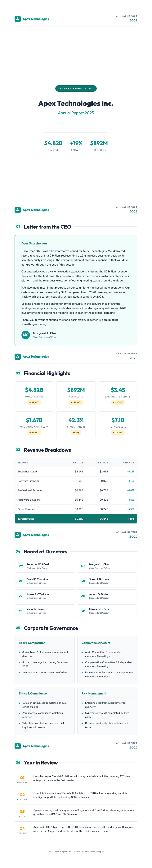Viewport: 152px width, 868px height.
Task: Click the Board Composition card heading
Action: coord(32,643)
